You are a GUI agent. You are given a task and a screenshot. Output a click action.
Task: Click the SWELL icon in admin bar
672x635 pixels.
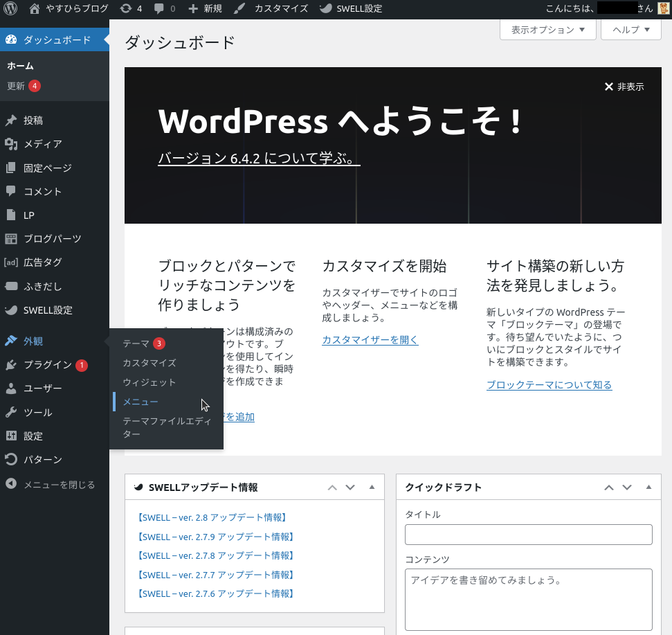click(326, 8)
